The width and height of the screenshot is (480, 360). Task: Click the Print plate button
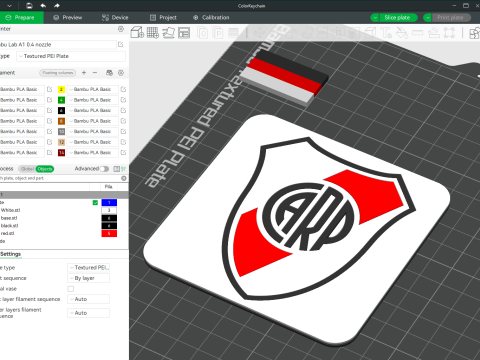tap(450, 18)
